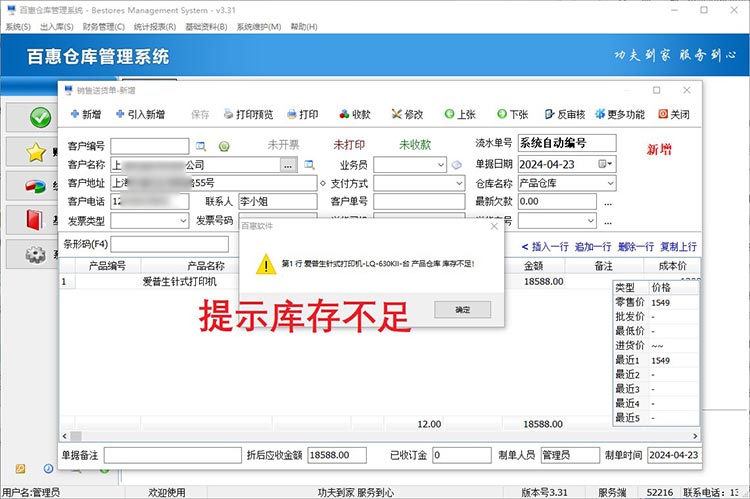Open the dropdown below 最新欠款 field
The height and width of the screenshot is (499, 750).
[591, 221]
